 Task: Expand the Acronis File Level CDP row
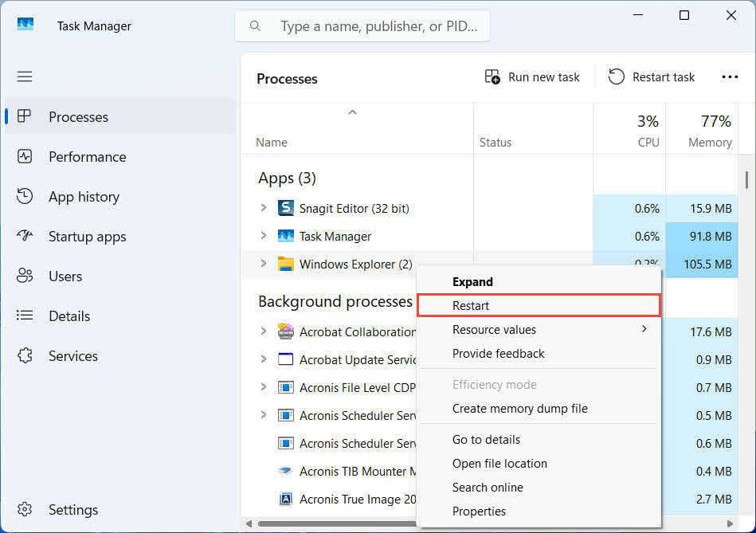click(263, 387)
